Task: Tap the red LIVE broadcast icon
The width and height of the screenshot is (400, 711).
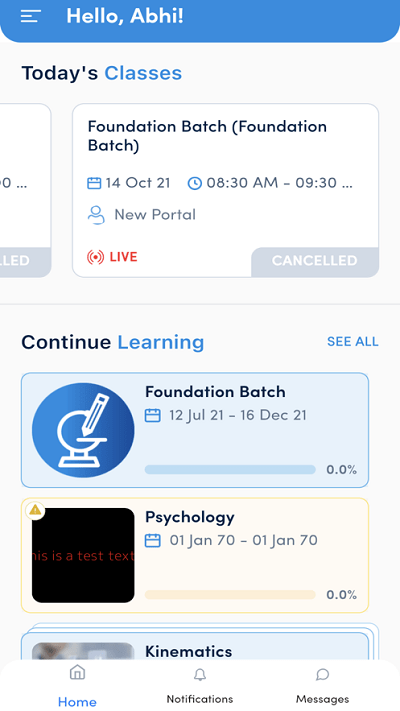Action: (x=95, y=257)
